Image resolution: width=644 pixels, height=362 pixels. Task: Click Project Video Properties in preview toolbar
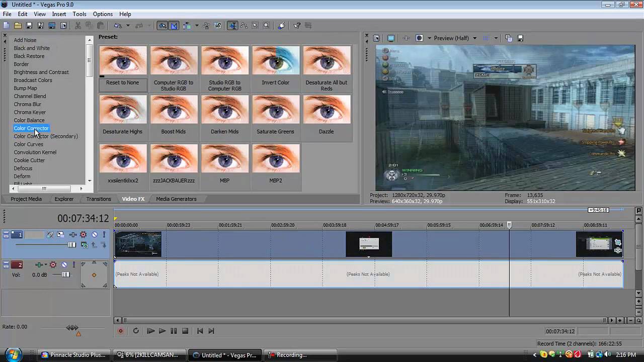376,38
